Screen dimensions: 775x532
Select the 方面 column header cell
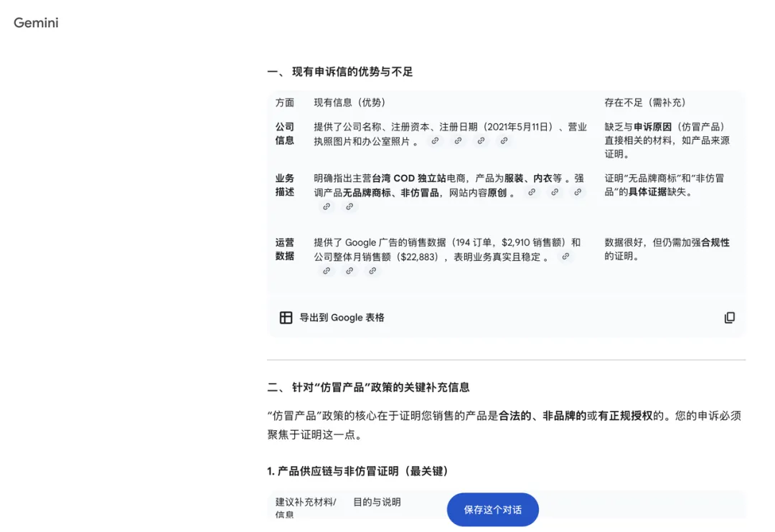click(284, 102)
